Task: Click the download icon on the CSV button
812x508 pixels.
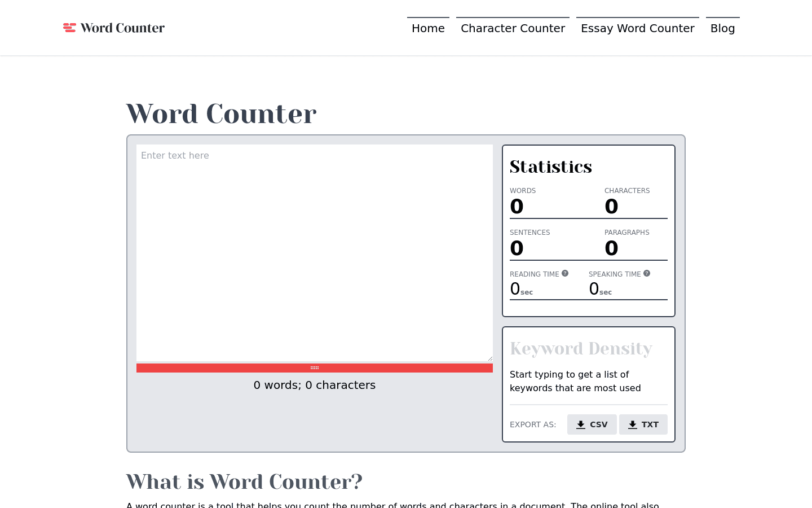Action: point(580,424)
